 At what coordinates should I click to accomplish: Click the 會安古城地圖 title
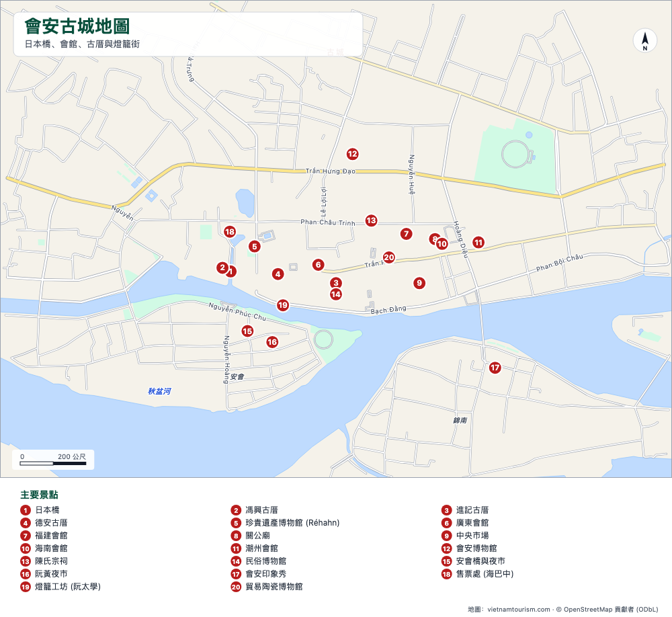[x=77, y=26]
